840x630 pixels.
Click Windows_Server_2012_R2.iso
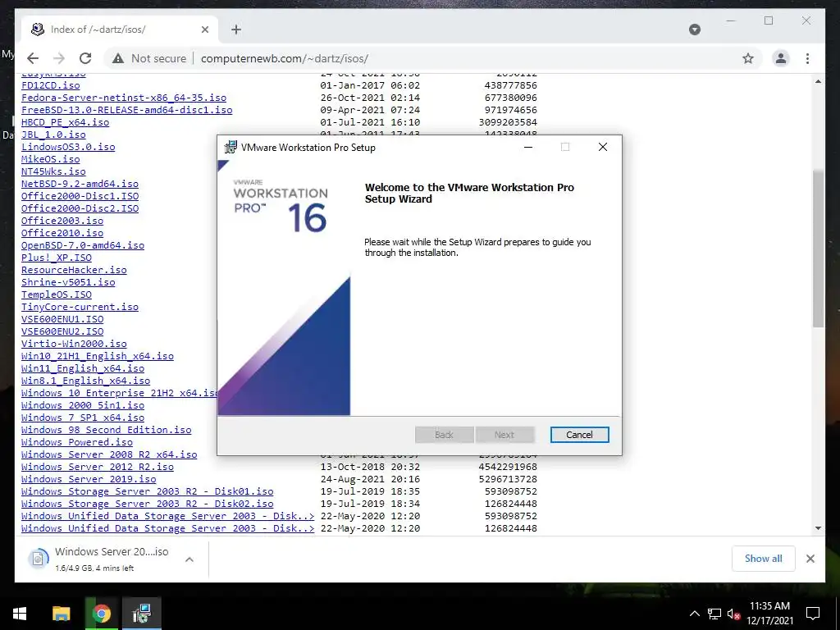(x=98, y=467)
